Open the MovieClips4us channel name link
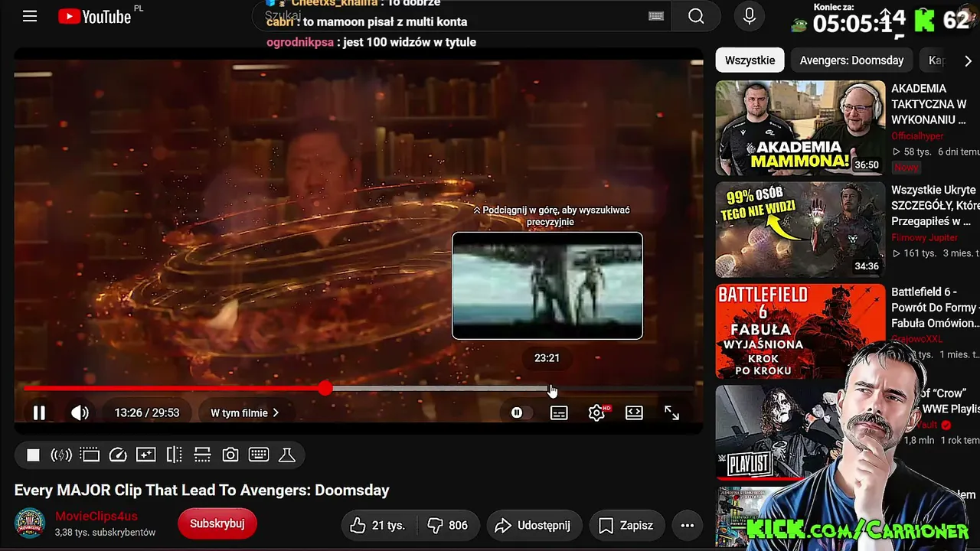The width and height of the screenshot is (980, 551). click(96, 517)
